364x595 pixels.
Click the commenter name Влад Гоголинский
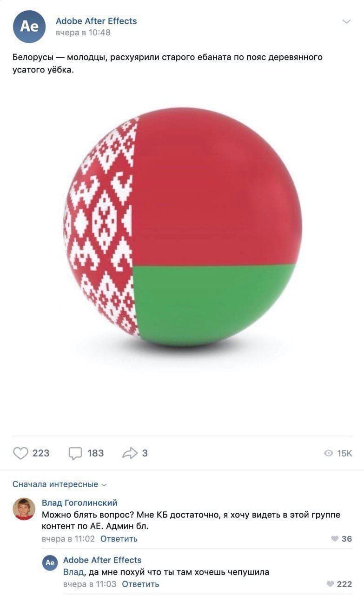(79, 502)
